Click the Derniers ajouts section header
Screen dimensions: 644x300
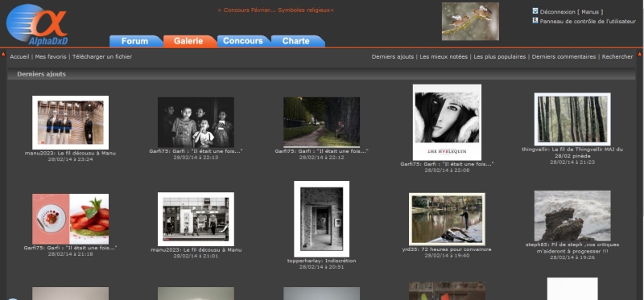[x=321, y=74]
